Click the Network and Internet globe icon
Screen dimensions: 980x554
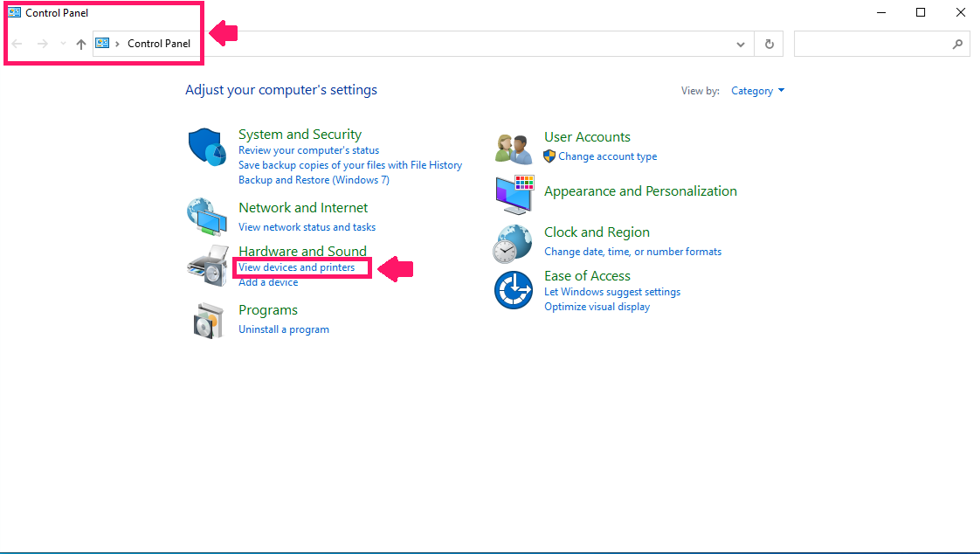[207, 217]
